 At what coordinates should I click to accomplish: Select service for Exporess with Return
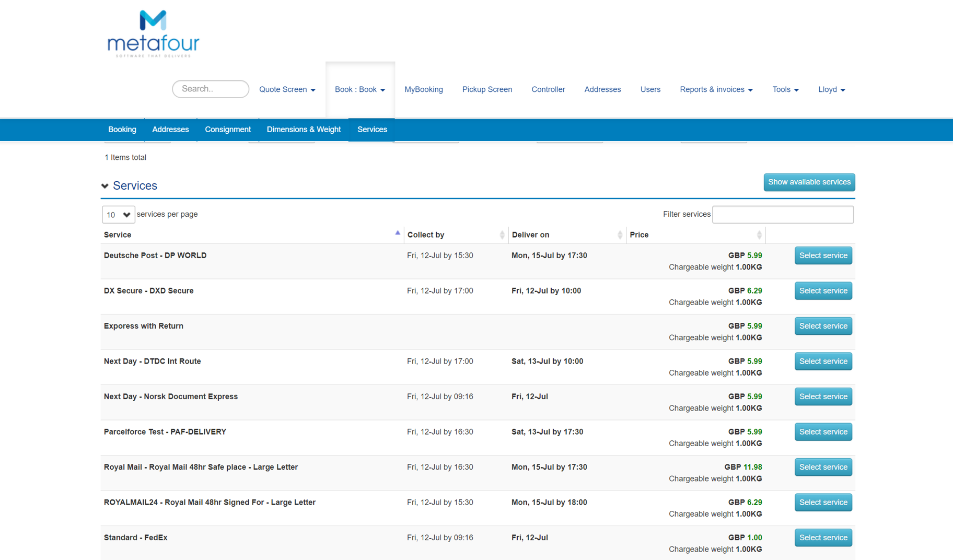pos(823,326)
